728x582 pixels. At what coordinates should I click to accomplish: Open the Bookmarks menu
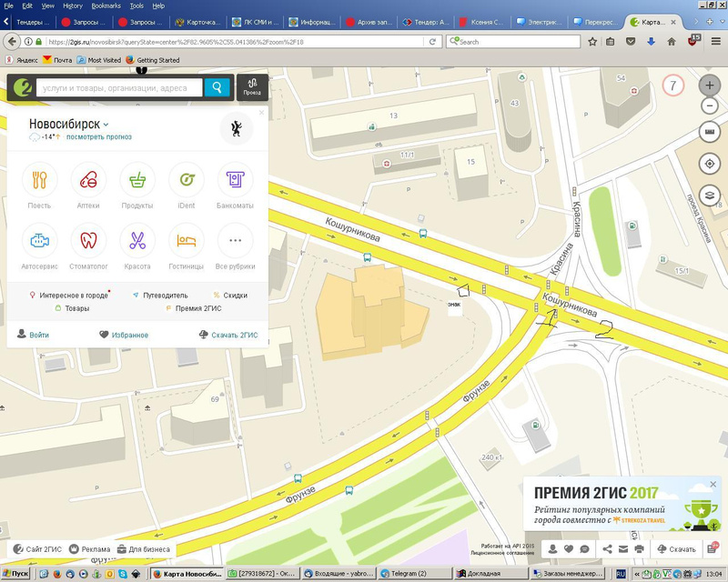click(105, 5)
